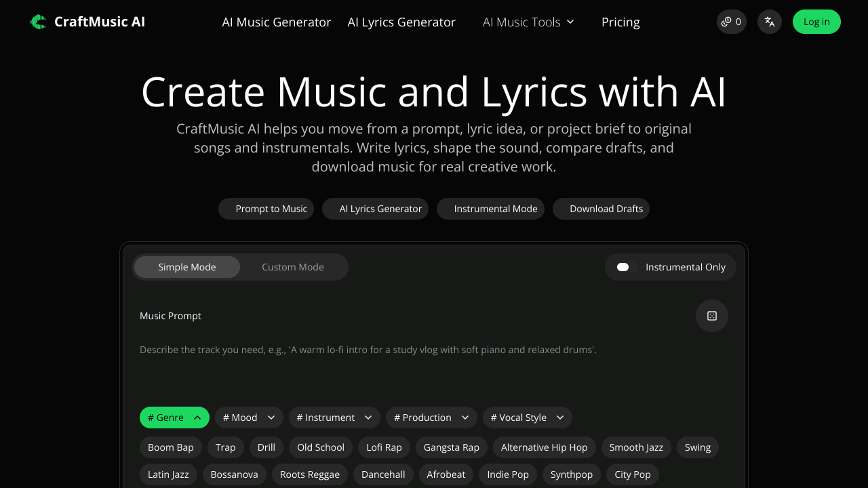Add the Swing genre tag
The image size is (868, 488).
698,447
